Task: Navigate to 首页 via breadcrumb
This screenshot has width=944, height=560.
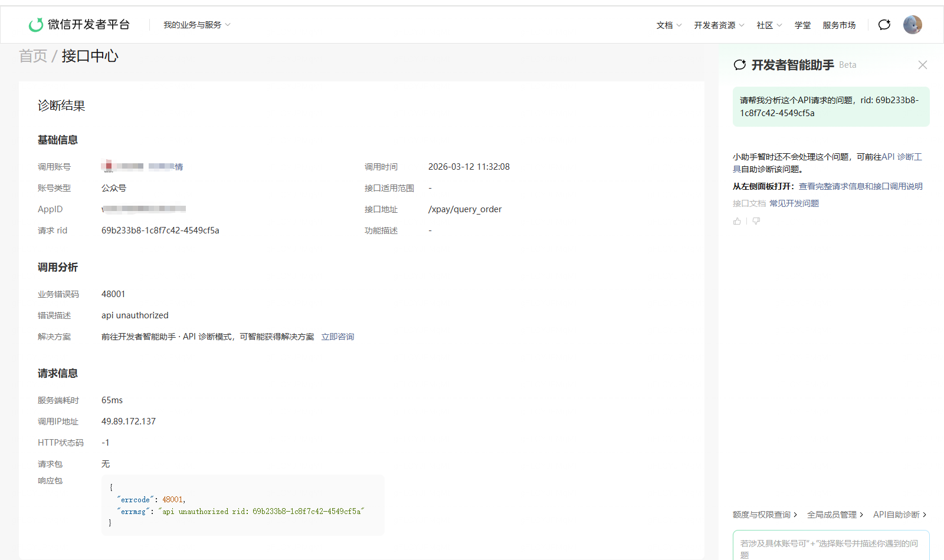Action: pos(33,56)
